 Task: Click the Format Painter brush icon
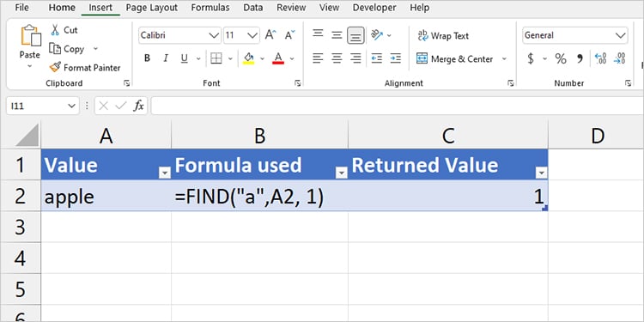pyautogui.click(x=55, y=67)
